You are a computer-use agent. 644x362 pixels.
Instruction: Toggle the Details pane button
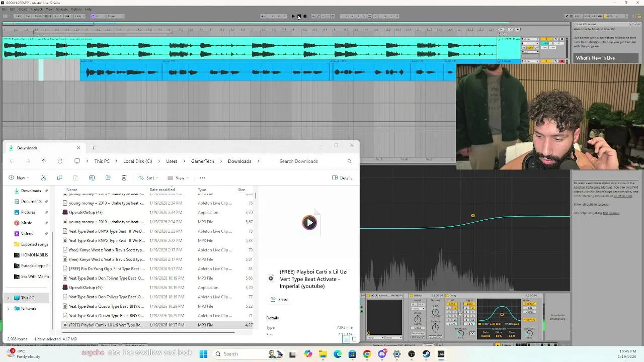click(x=342, y=177)
